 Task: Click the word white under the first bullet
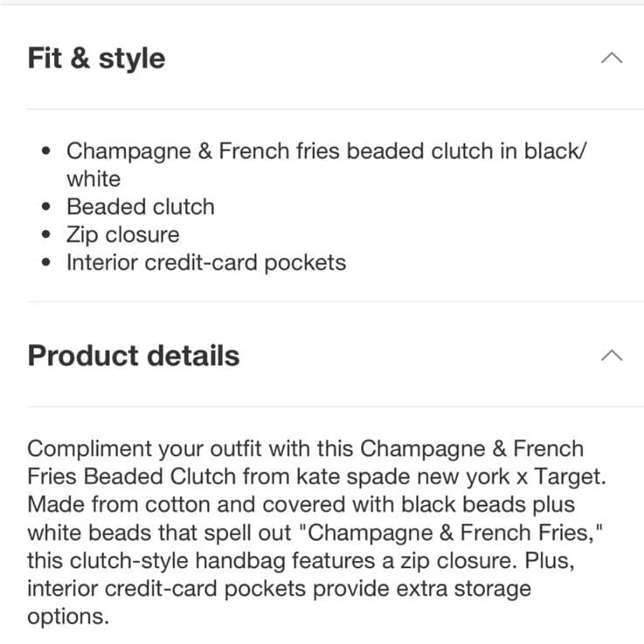point(93,179)
